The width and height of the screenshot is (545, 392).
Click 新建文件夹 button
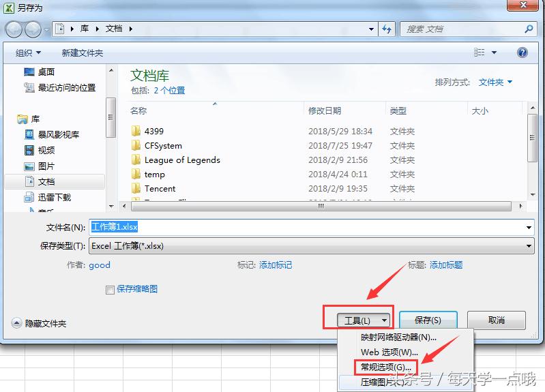point(83,52)
